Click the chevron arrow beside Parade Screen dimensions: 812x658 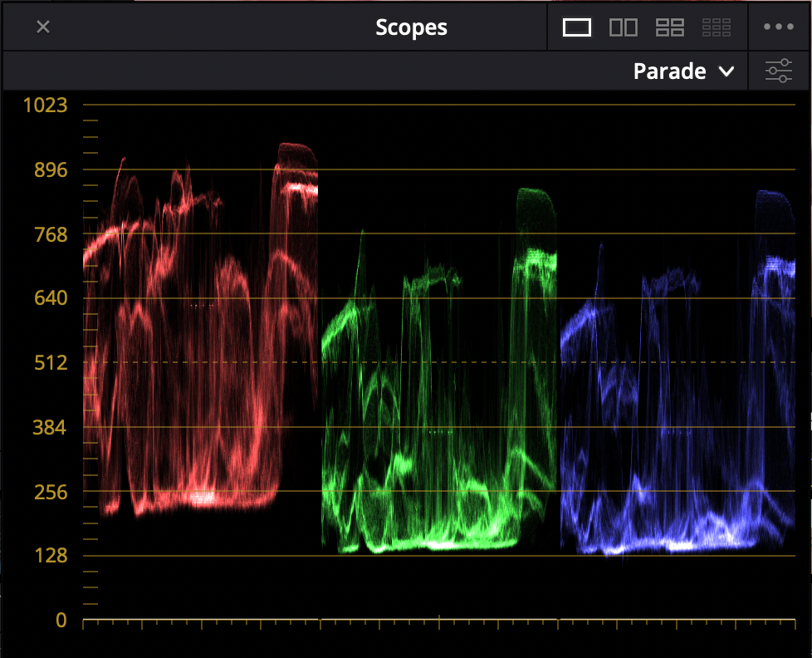(726, 72)
